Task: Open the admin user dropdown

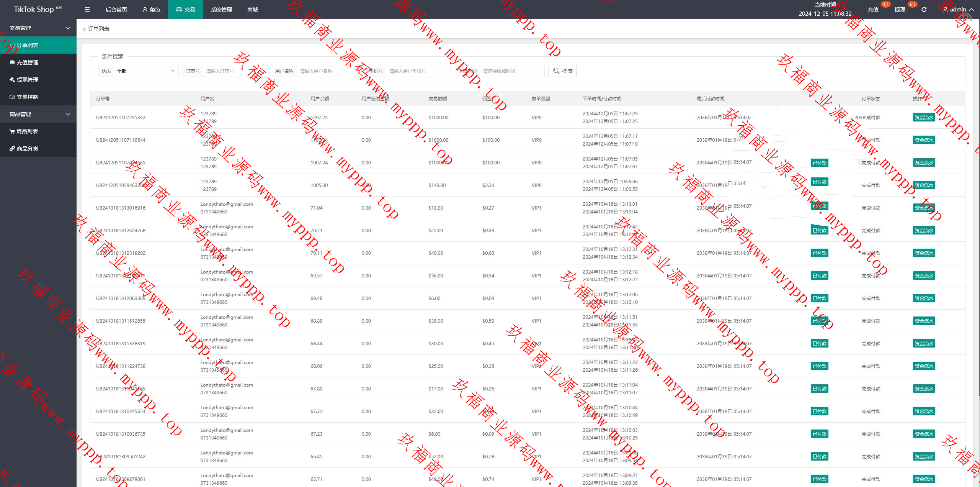Action: [x=958, y=10]
